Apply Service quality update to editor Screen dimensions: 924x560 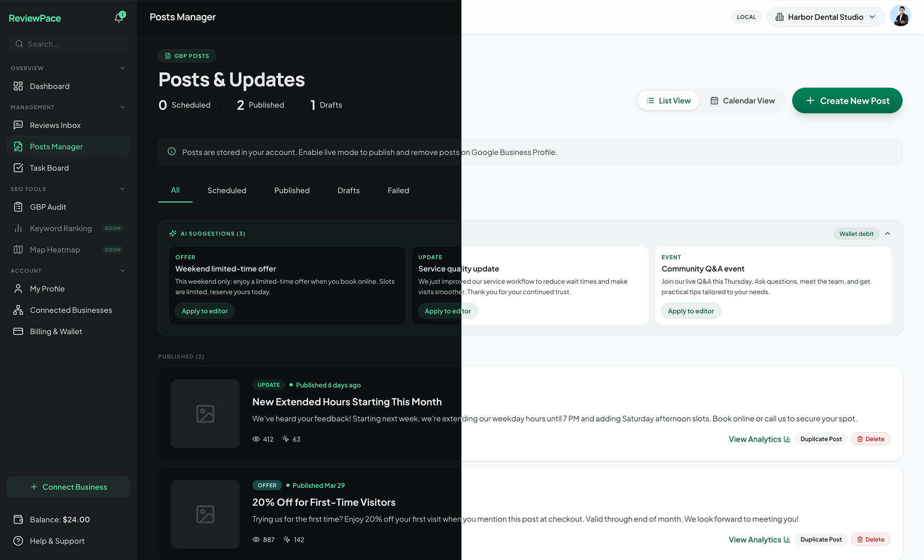coord(448,311)
